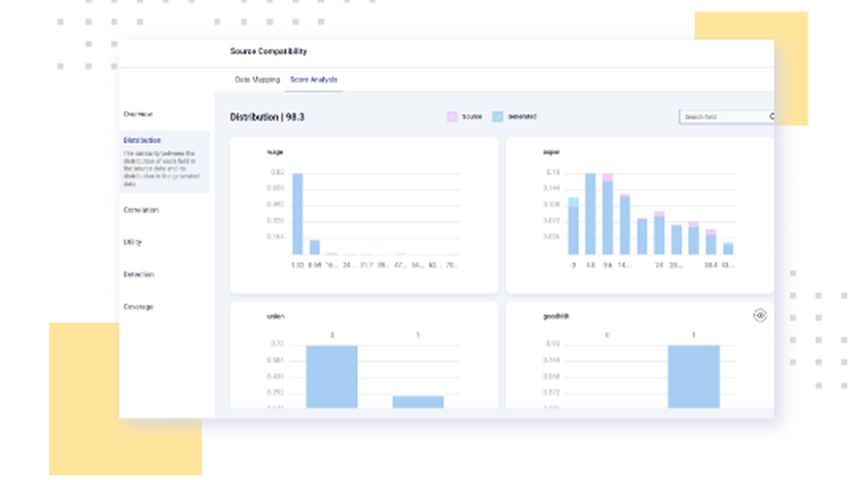Open the Coverage section
Screen dimensions: 868x480
click(138, 306)
